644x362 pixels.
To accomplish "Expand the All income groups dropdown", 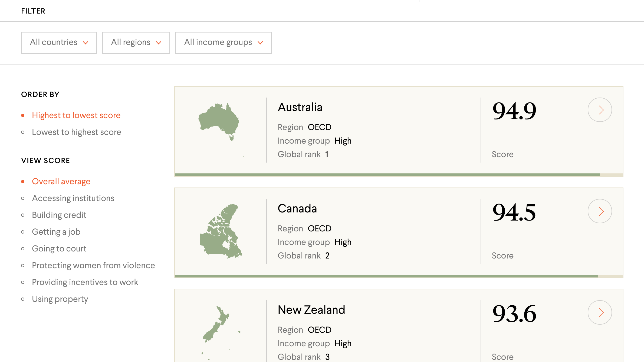I will click(223, 43).
